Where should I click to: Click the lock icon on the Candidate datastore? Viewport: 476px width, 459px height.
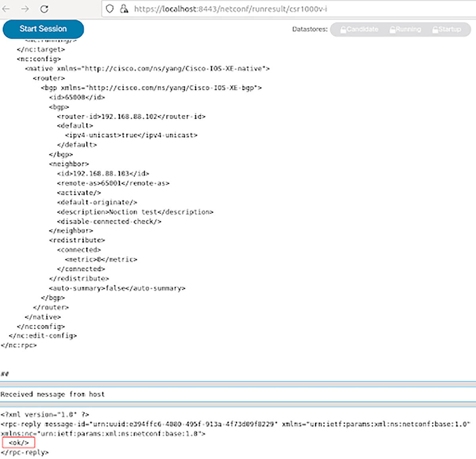(343, 29)
